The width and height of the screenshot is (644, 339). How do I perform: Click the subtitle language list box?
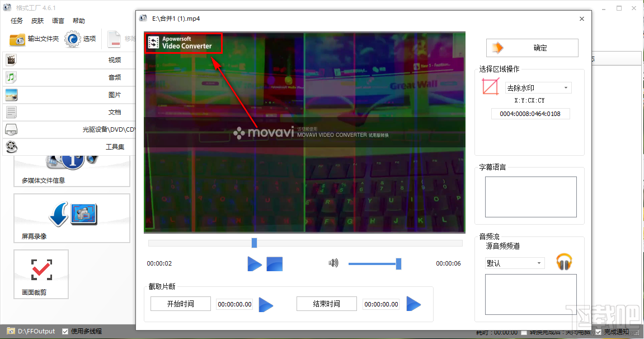click(530, 197)
